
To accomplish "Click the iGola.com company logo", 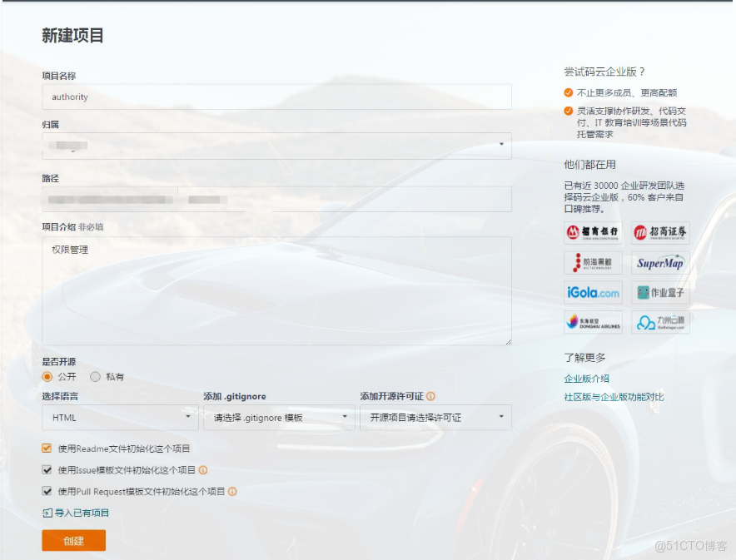I will pos(591,293).
